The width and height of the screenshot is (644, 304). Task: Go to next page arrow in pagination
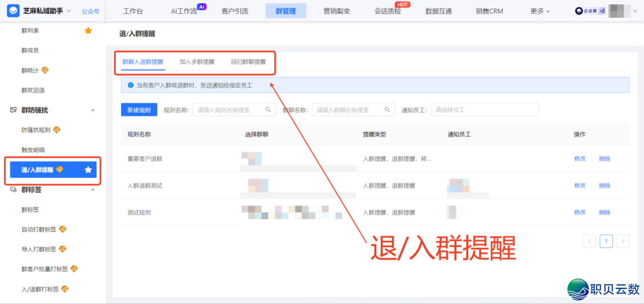[623, 241]
